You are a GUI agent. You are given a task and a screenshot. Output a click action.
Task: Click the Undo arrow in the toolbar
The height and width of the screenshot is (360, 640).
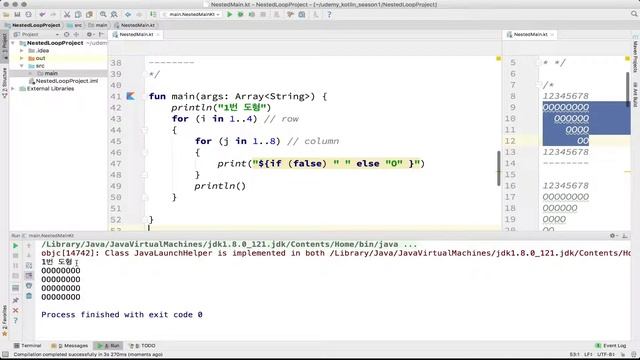pyautogui.click(x=42, y=15)
